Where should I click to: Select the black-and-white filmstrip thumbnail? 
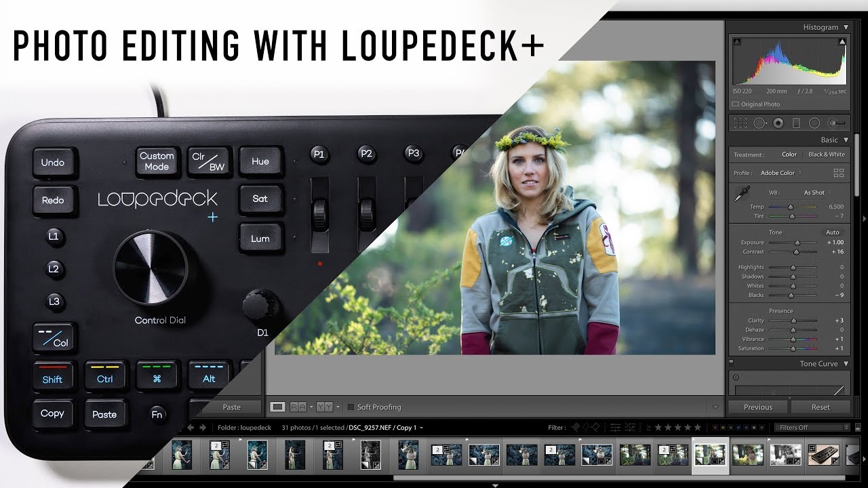click(785, 454)
